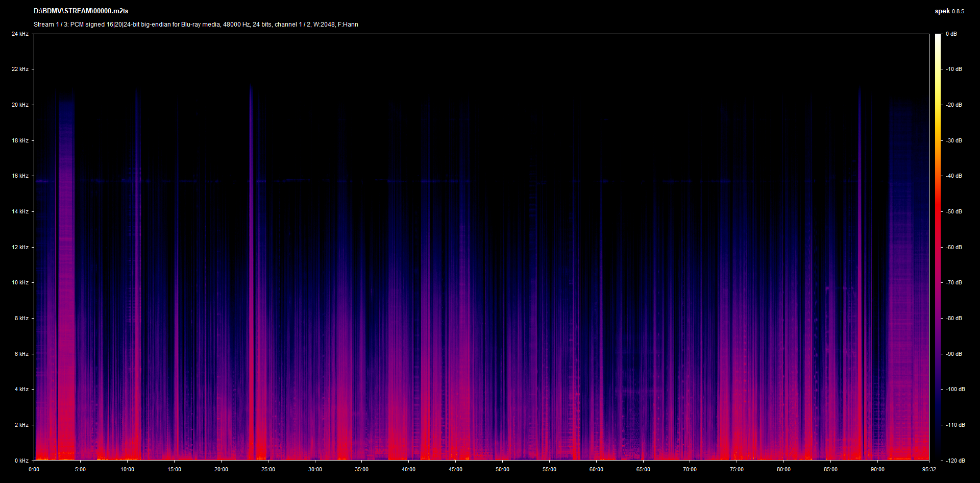Select the 95:32 end time marker
The height and width of the screenshot is (483, 980).
pos(929,469)
